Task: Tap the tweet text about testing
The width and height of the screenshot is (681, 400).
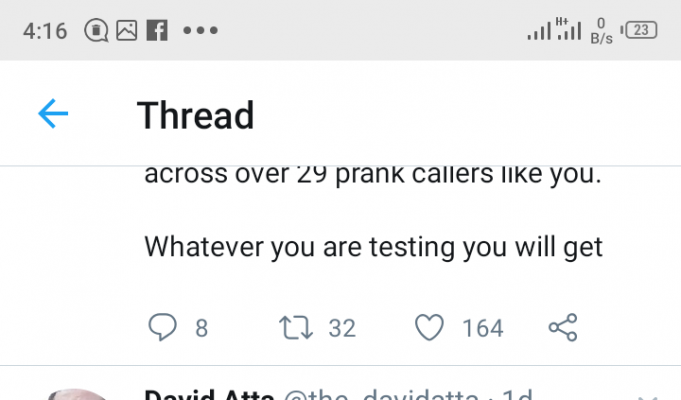Action: pyautogui.click(x=374, y=247)
